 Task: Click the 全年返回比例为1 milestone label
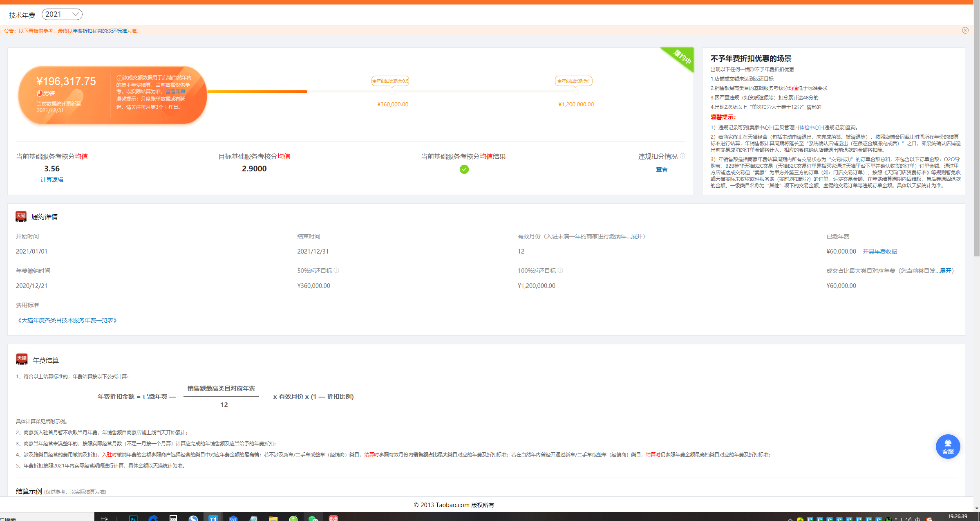pos(574,81)
